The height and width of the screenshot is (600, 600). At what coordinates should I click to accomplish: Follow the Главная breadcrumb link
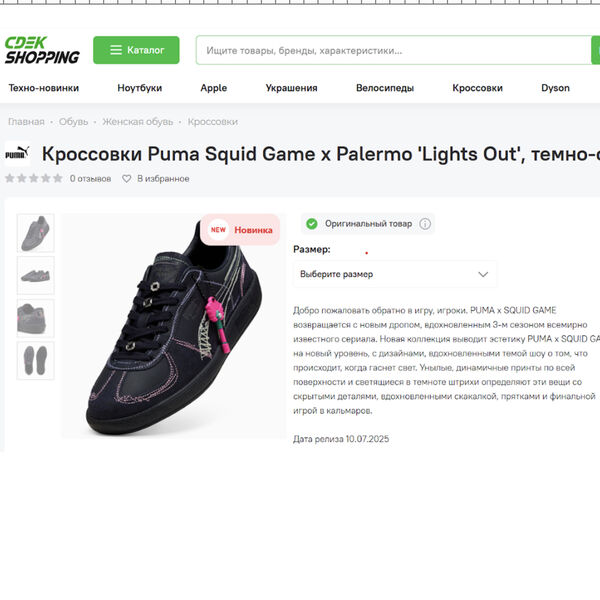pyautogui.click(x=26, y=122)
